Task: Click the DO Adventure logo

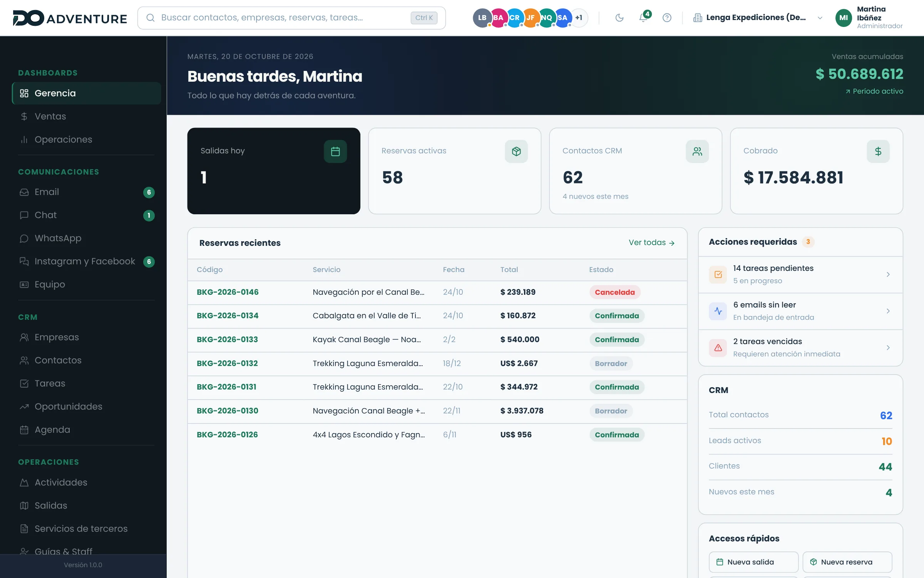Action: [x=70, y=18]
